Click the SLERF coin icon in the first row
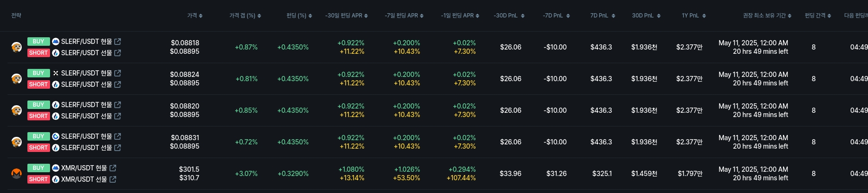Screen dimensions: 868x193 point(17,47)
